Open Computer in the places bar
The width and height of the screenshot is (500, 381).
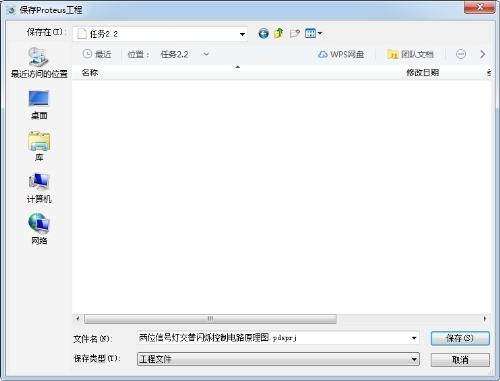39,188
